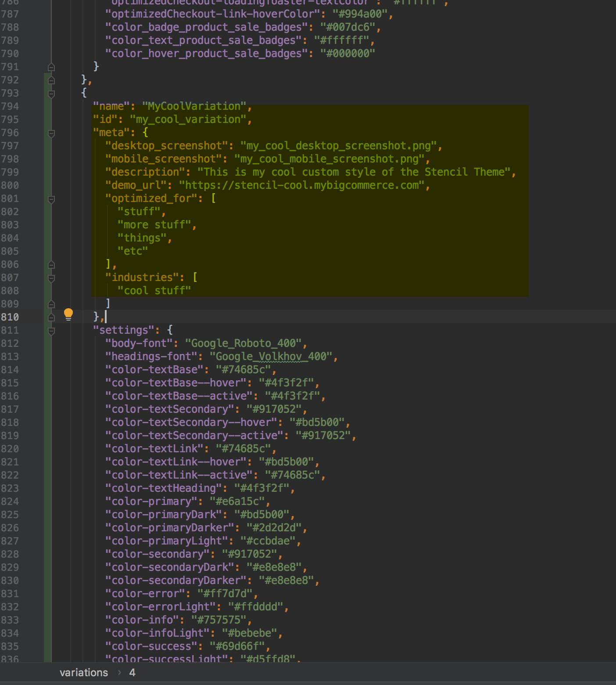Screen dimensions: 616x685
Task: Click fold end marker on line 806
Action: (51, 265)
